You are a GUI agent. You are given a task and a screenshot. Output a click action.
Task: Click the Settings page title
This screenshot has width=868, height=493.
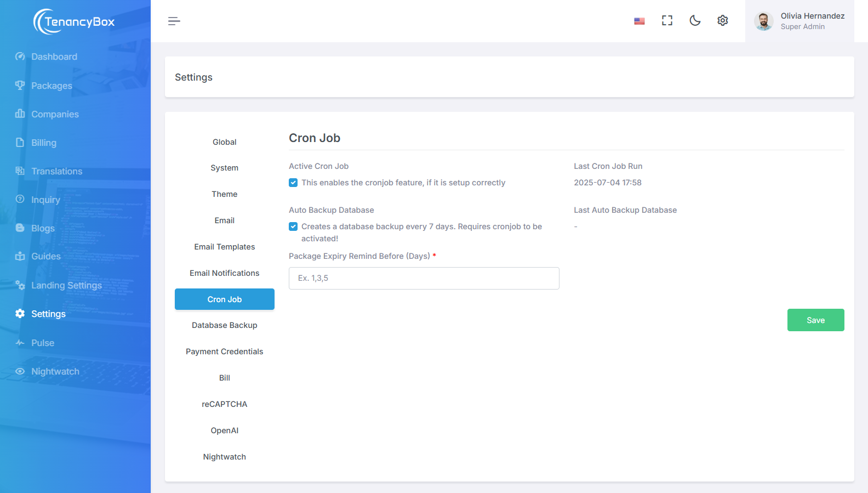click(x=193, y=77)
